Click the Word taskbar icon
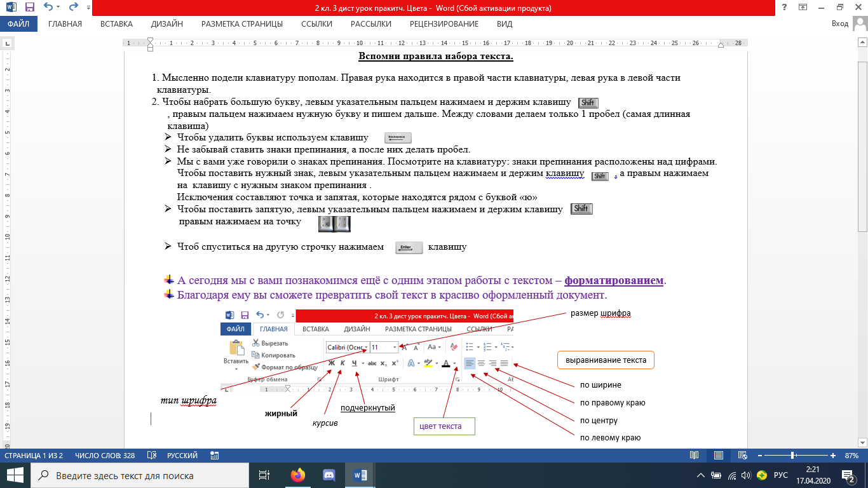This screenshot has height=488, width=868. [x=360, y=475]
